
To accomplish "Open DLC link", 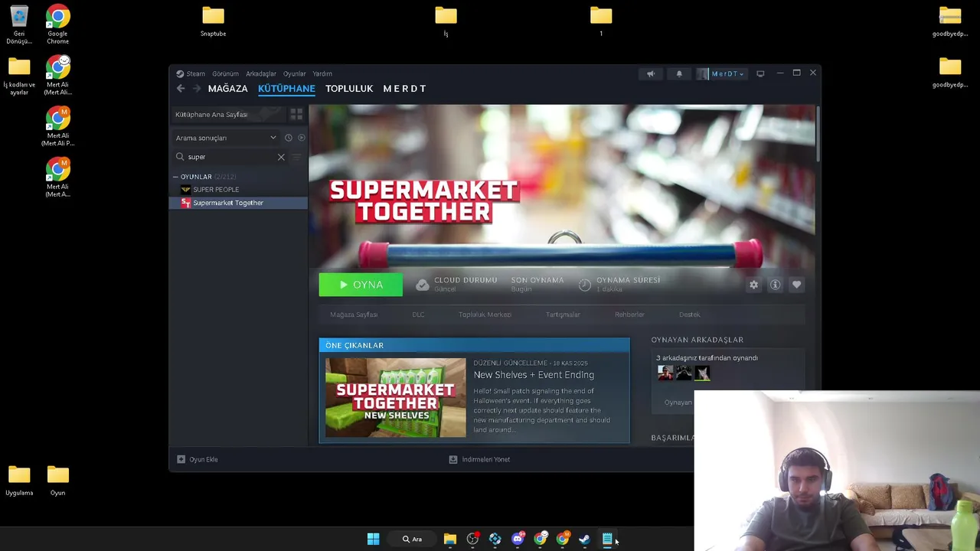I will click(418, 315).
